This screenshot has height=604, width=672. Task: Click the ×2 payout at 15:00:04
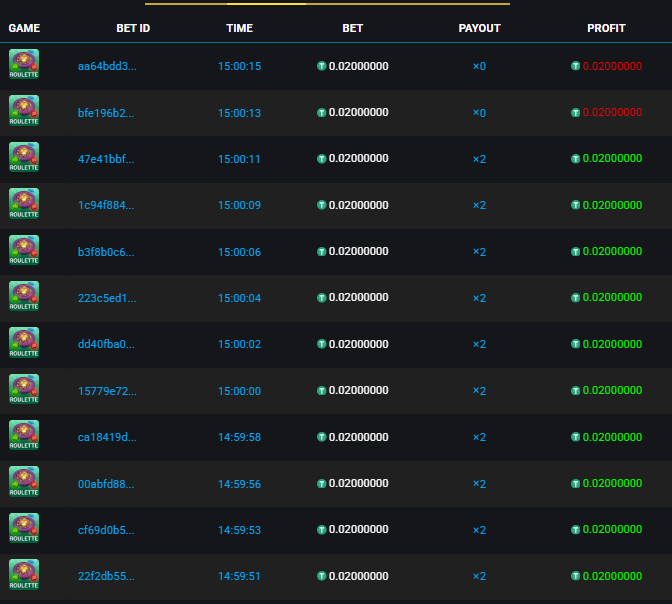click(479, 298)
